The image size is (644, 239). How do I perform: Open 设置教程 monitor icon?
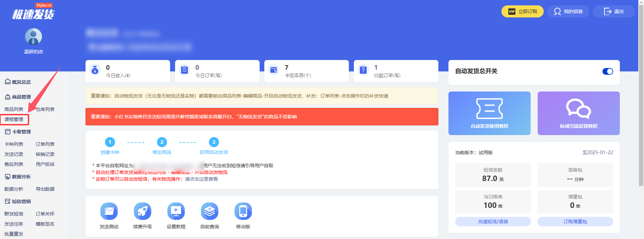click(x=176, y=211)
